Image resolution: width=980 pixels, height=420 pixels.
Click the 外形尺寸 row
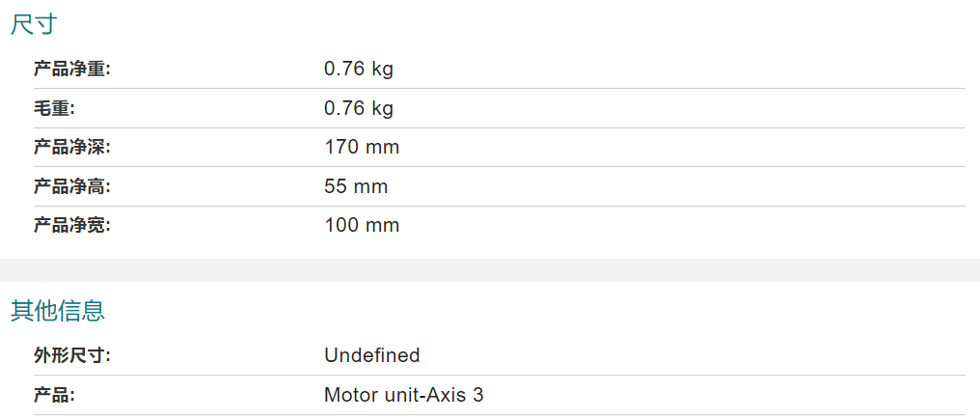500,355
